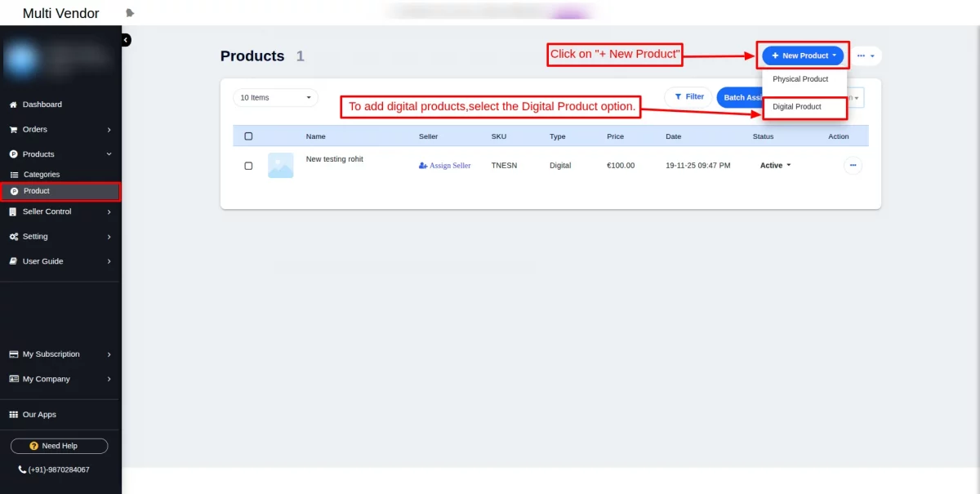This screenshot has width=980, height=494.
Task: Open the more options ellipsis dropdown
Action: [866, 56]
